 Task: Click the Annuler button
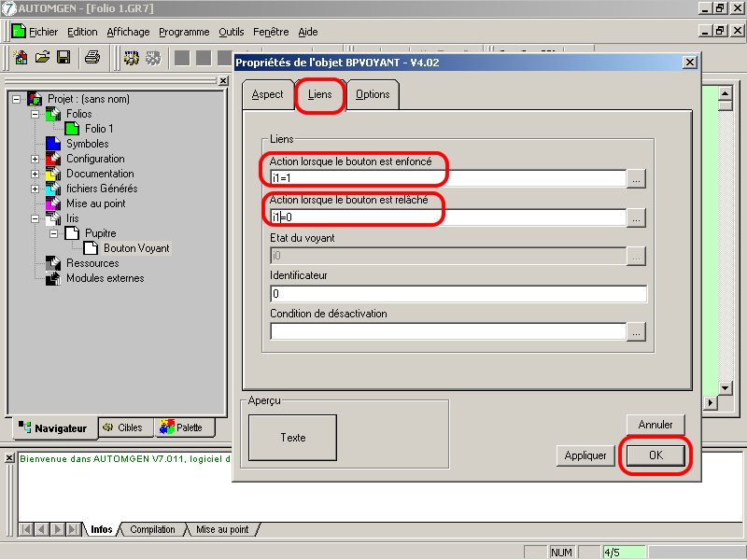pos(655,424)
